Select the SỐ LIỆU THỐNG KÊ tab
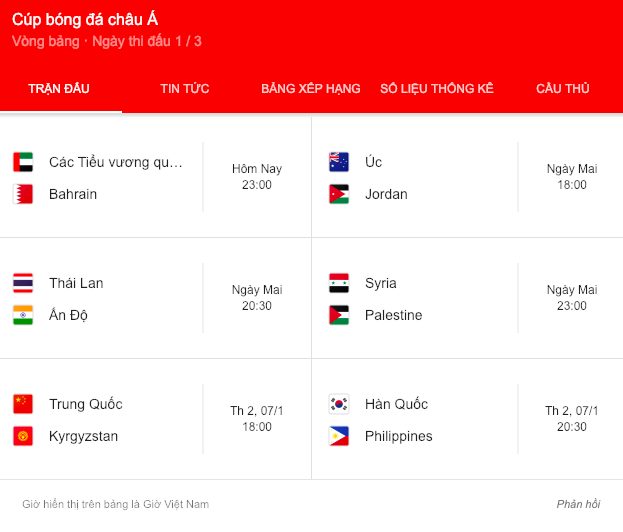Screen dimensions: 623x532 [437, 88]
